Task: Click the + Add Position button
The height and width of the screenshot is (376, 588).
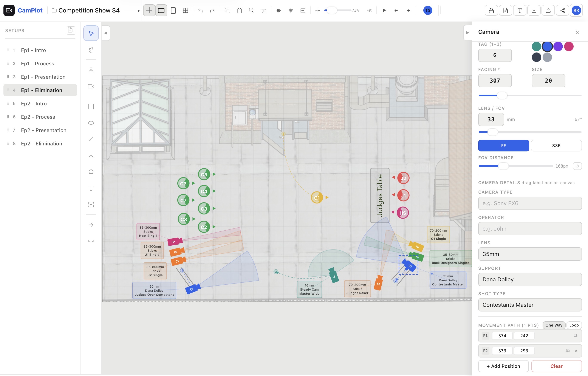Action: (503, 366)
